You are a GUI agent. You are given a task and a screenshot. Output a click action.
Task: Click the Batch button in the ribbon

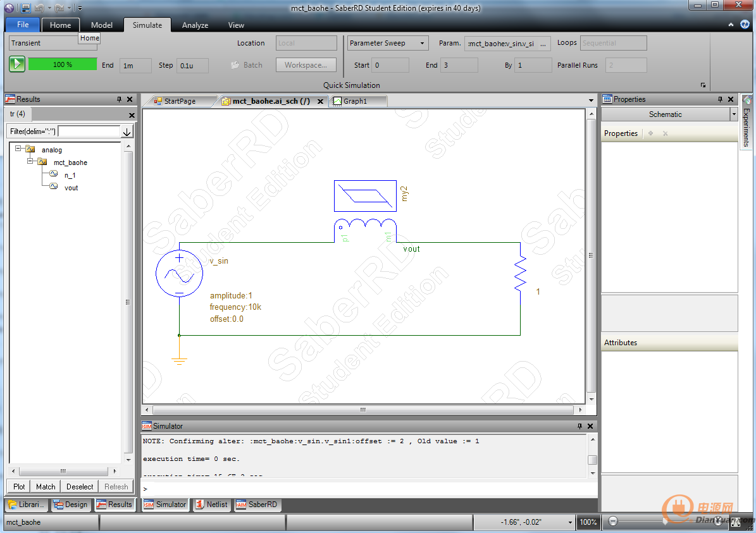click(247, 65)
